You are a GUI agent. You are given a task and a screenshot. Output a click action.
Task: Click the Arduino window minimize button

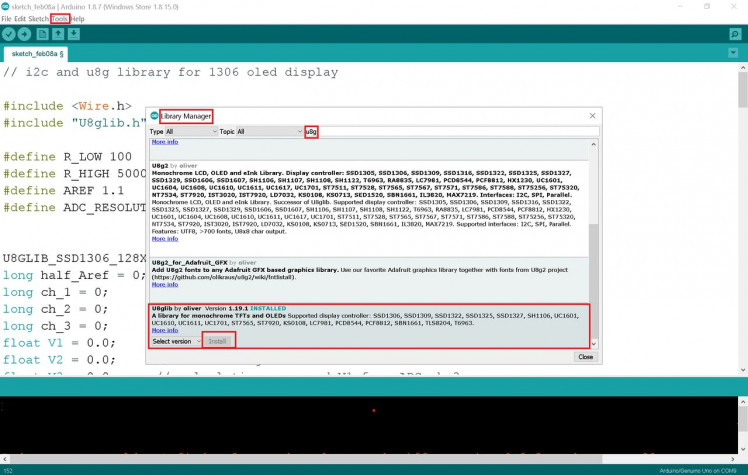click(680, 6)
